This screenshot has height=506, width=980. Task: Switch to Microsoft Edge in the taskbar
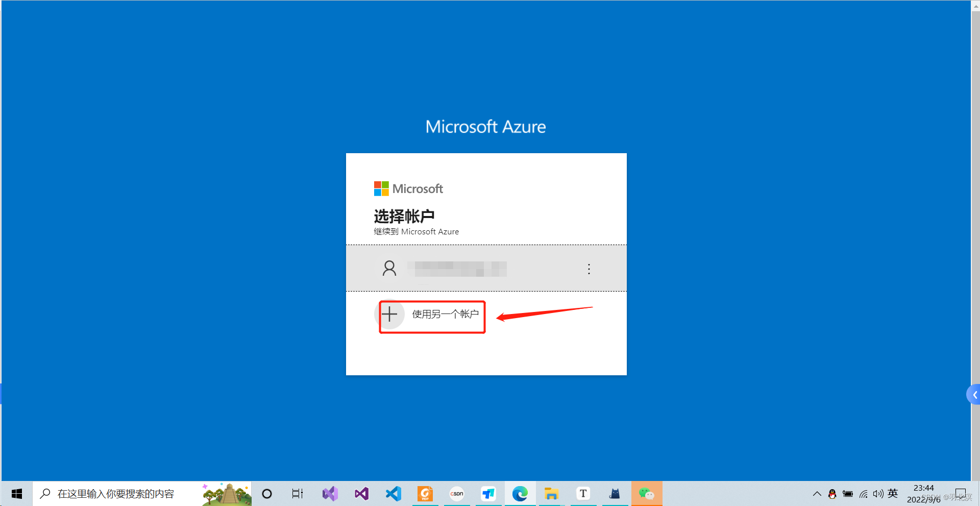(520, 494)
